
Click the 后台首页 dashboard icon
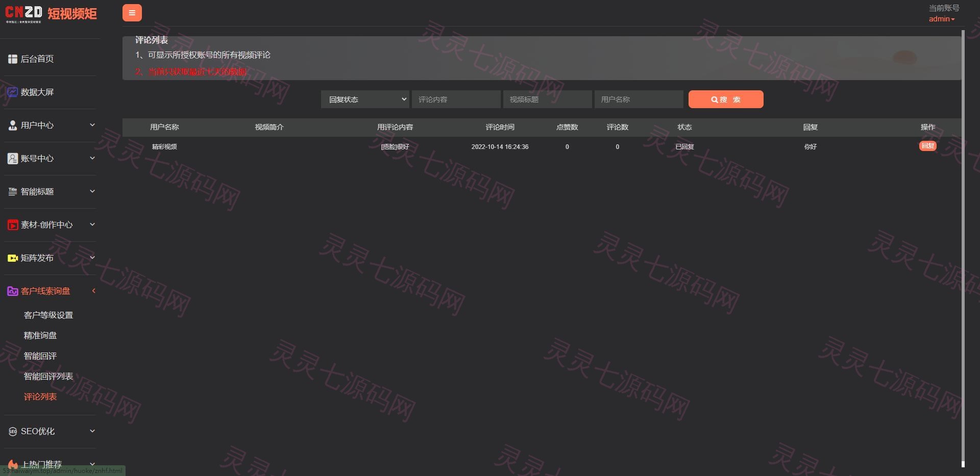tap(13, 59)
